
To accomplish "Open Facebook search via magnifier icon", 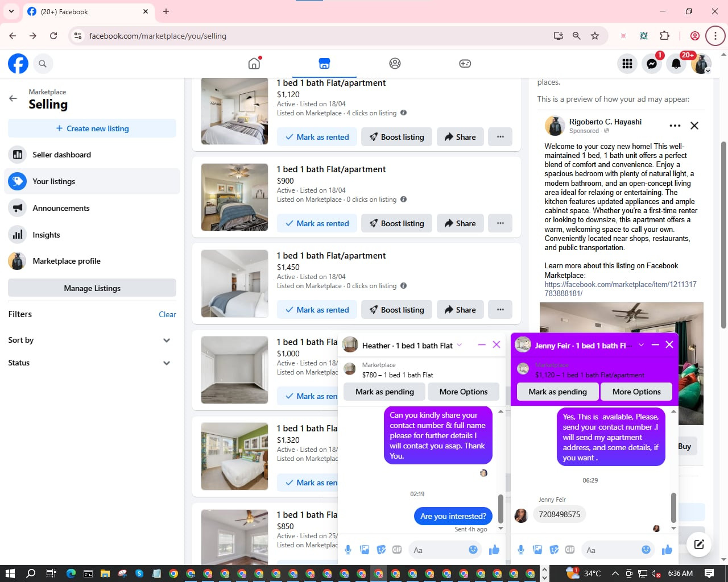I will pyautogui.click(x=43, y=64).
